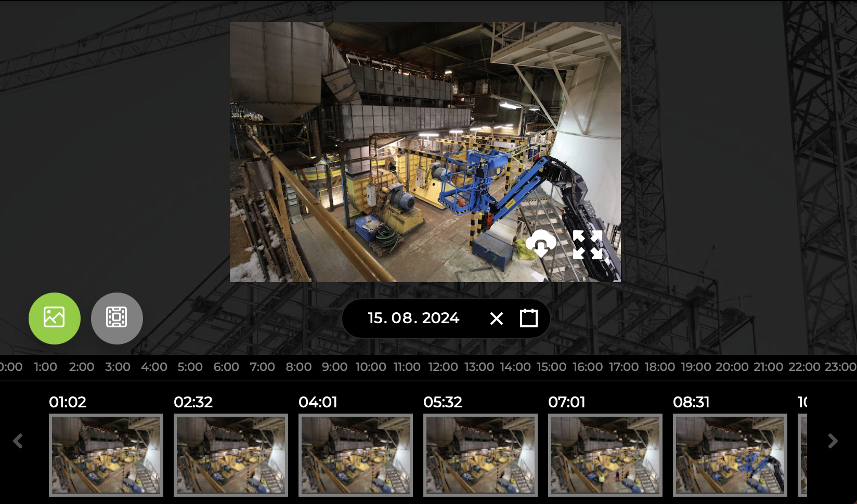Switch to the gray video mode button

(x=117, y=318)
